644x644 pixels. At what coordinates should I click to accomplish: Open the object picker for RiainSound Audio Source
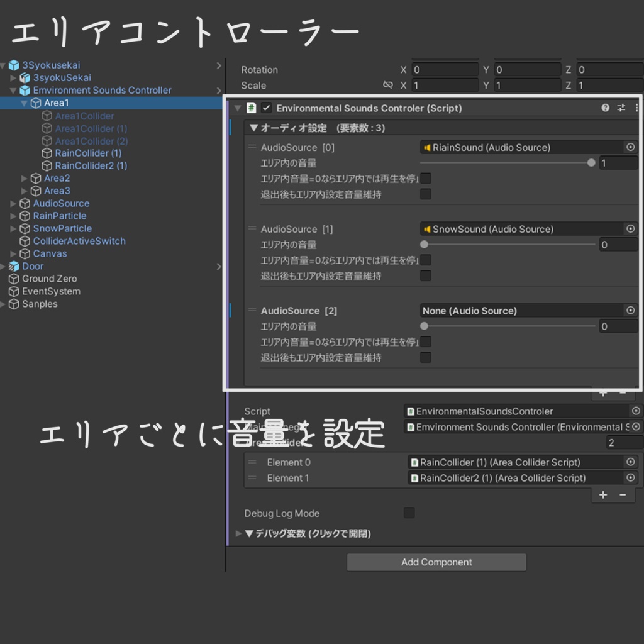pos(631,147)
